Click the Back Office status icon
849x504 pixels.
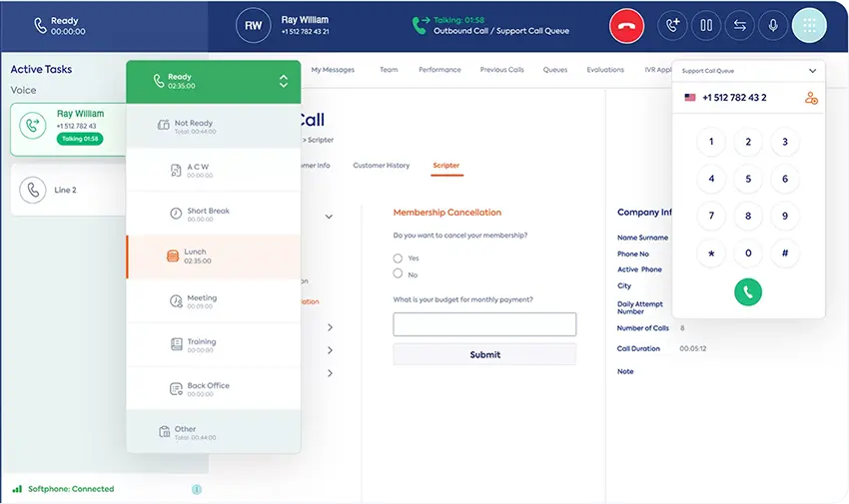pyautogui.click(x=176, y=389)
